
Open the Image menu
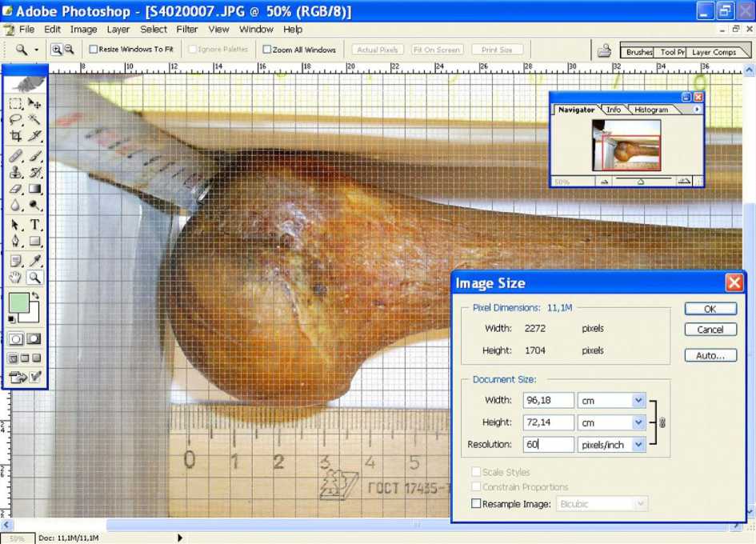(x=83, y=30)
